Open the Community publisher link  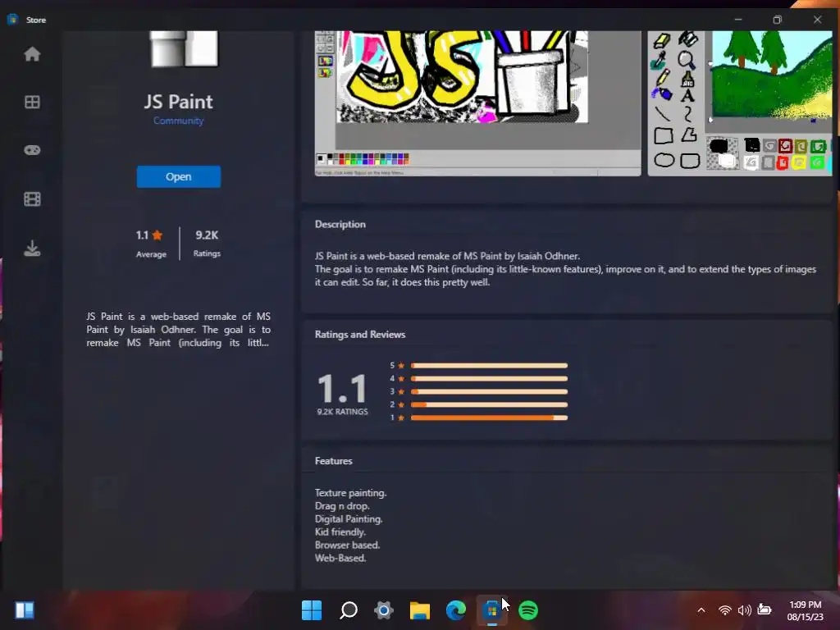(x=178, y=121)
